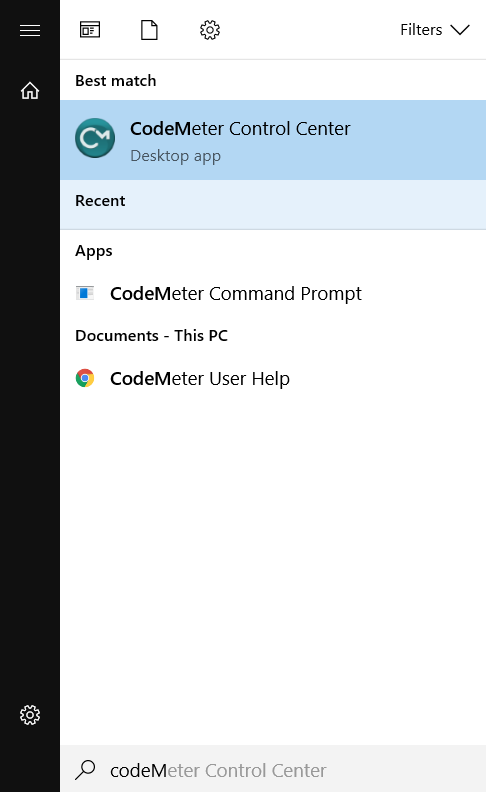The width and height of the screenshot is (486, 792).
Task: Filter results by Settings gear icon at top
Action: pyautogui.click(x=210, y=30)
